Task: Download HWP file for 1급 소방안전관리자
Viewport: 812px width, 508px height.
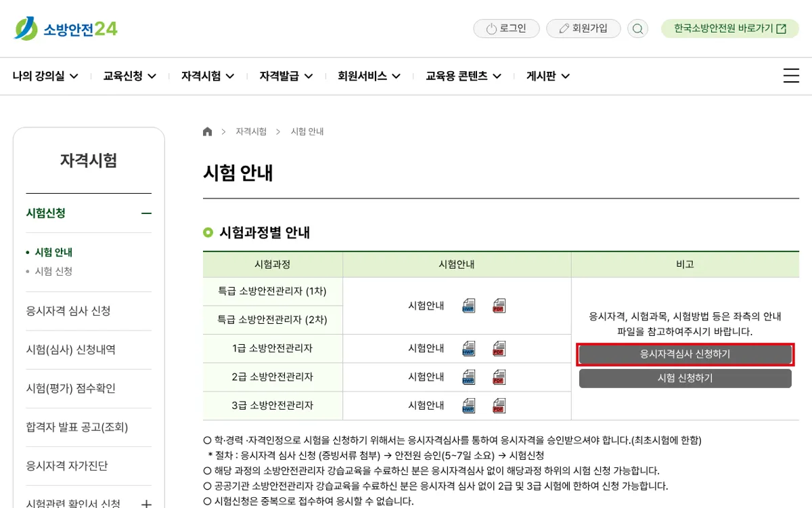Action: (x=469, y=349)
